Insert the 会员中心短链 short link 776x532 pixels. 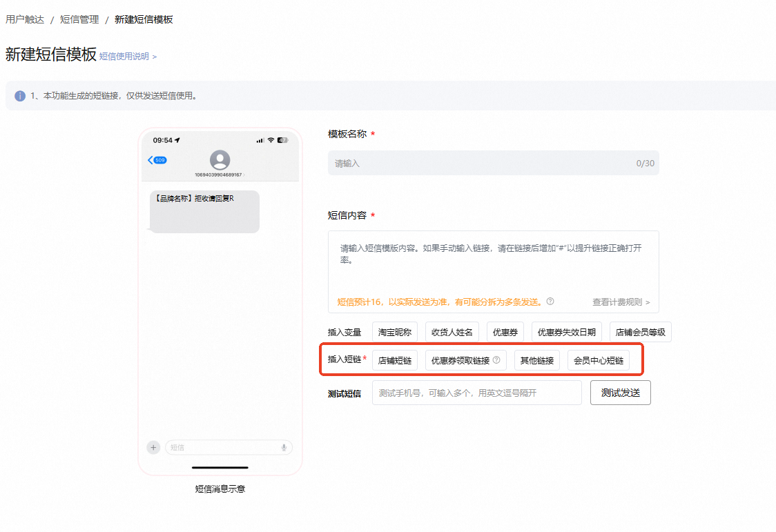(x=599, y=360)
